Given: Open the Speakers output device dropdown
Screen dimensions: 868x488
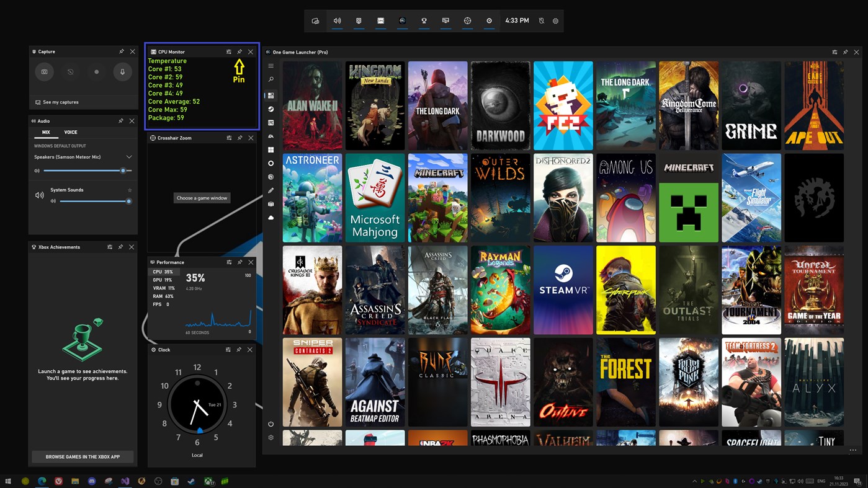Looking at the screenshot, I should 128,157.
